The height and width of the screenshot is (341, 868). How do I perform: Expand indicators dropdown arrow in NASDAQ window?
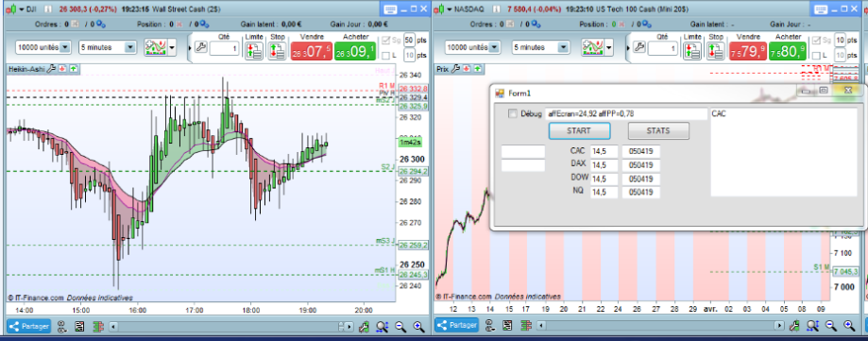(609, 47)
